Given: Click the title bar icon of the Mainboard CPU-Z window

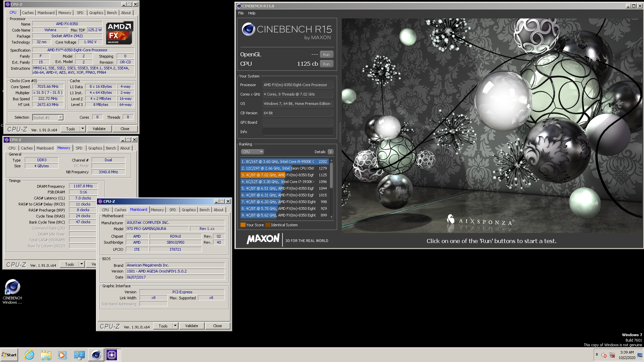Looking at the screenshot, I should point(100,201).
